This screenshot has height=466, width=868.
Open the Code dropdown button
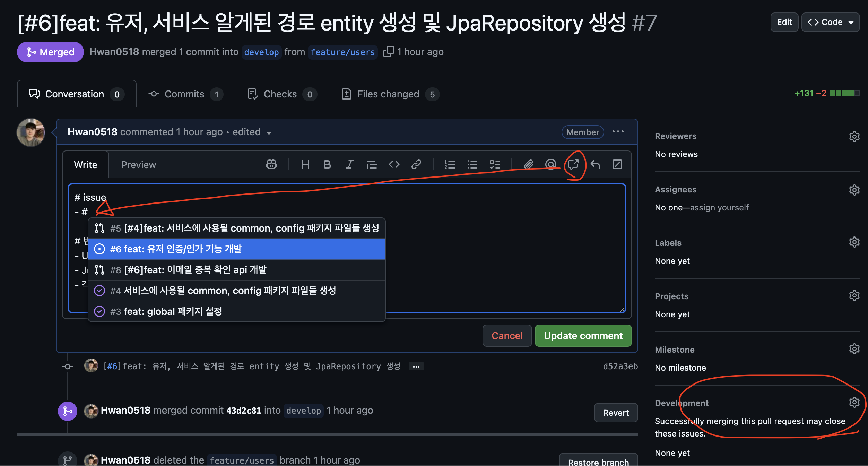830,22
